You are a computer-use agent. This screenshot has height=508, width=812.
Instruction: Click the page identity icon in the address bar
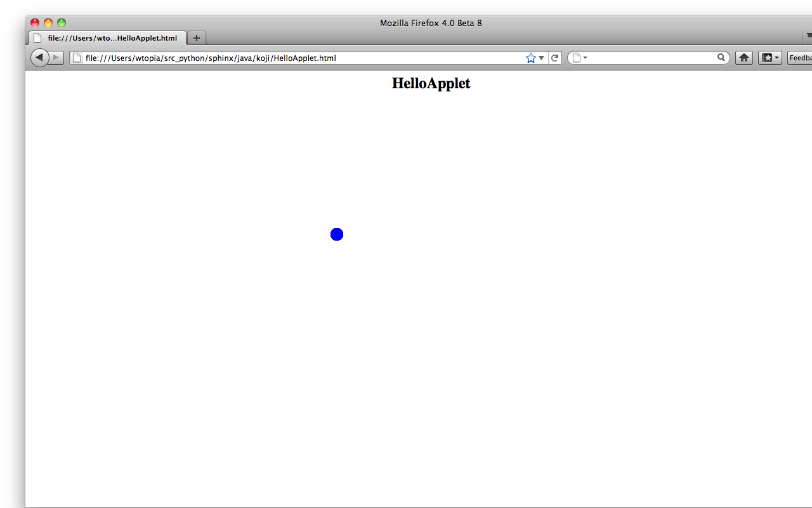77,58
